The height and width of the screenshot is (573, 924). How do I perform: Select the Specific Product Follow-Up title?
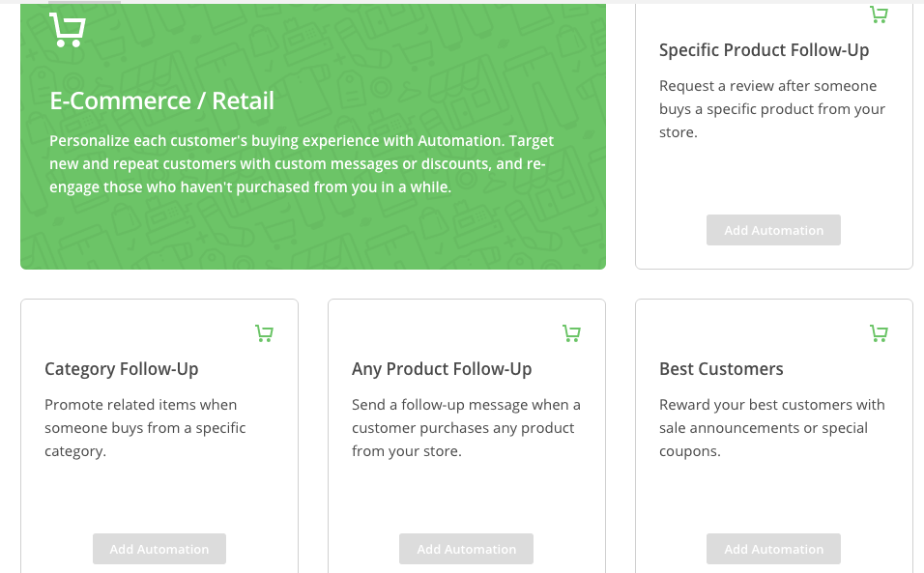(x=764, y=50)
